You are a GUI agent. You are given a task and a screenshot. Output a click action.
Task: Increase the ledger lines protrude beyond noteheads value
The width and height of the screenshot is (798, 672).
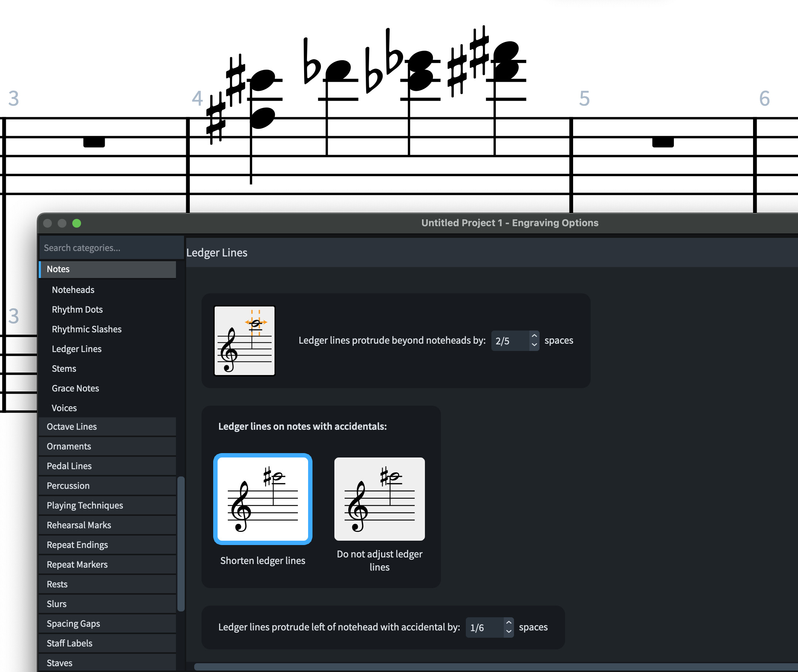click(x=534, y=336)
